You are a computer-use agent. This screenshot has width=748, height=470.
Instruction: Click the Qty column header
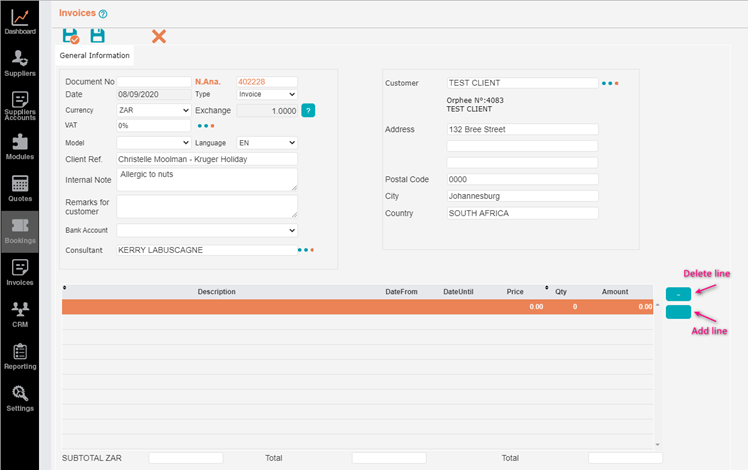(x=561, y=292)
